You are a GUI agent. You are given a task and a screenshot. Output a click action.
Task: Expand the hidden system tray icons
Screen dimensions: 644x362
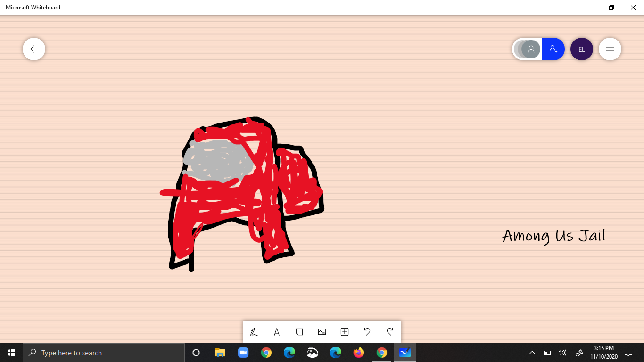(x=532, y=353)
